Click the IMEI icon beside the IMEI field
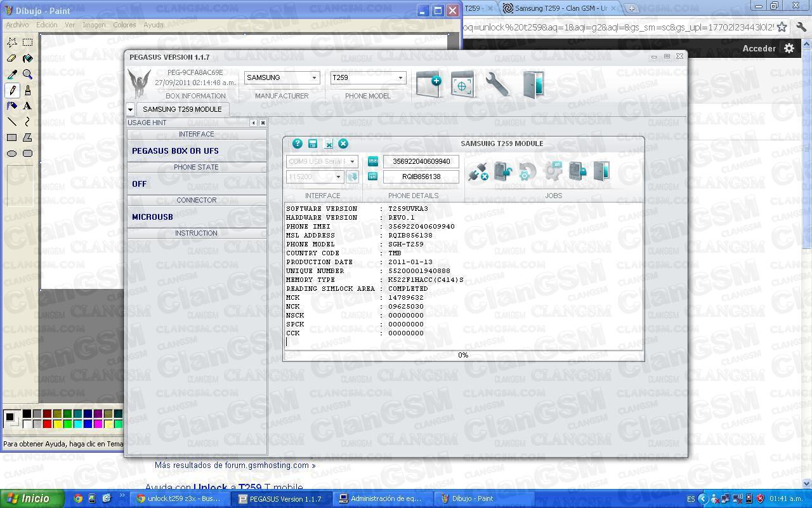The image size is (812, 508). click(373, 161)
